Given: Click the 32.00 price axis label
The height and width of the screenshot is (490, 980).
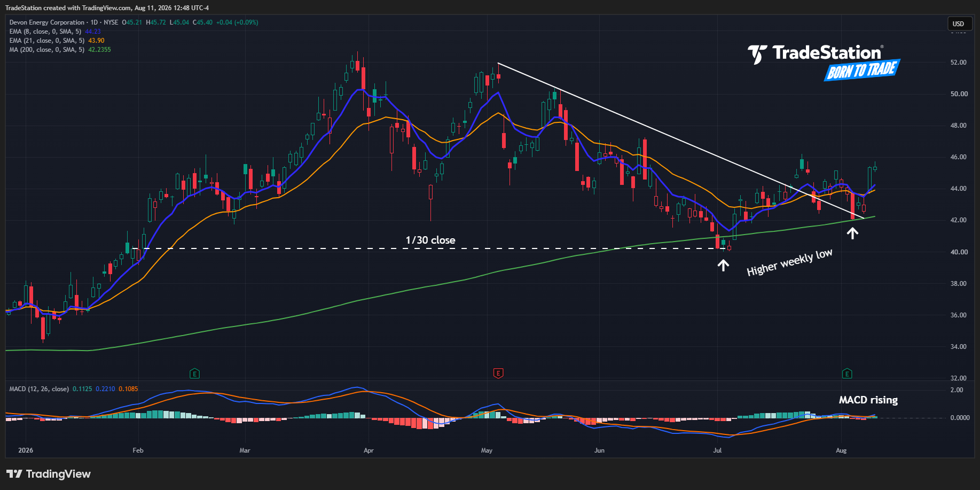Looking at the screenshot, I should click(x=959, y=378).
